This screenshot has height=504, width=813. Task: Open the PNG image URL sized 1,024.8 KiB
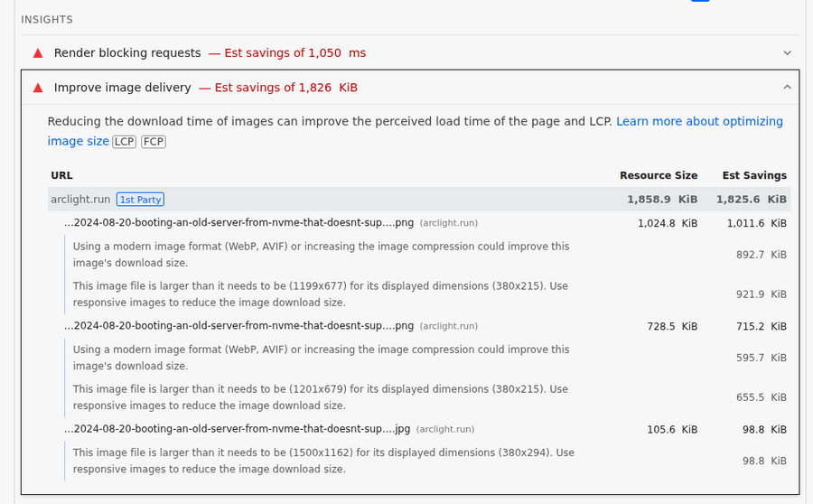238,222
